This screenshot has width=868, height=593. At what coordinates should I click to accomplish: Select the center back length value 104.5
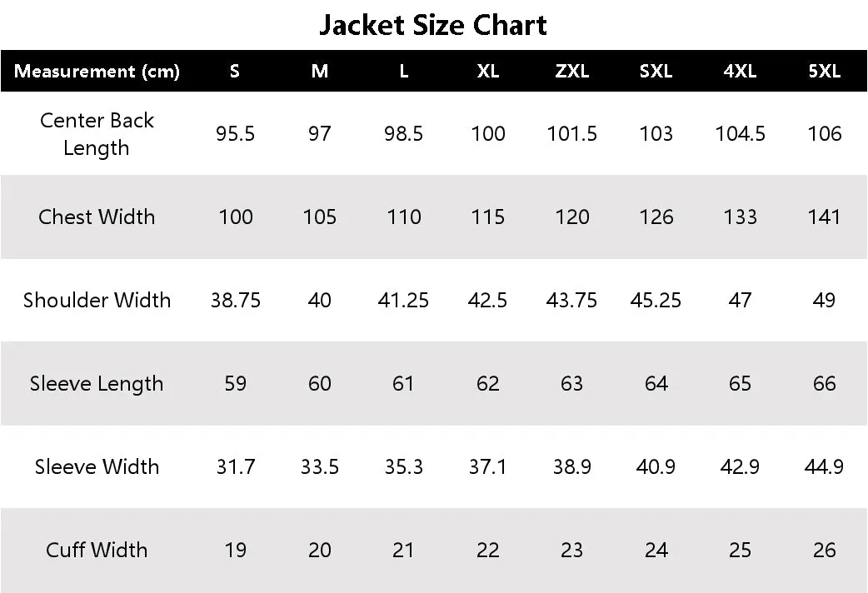(x=740, y=133)
